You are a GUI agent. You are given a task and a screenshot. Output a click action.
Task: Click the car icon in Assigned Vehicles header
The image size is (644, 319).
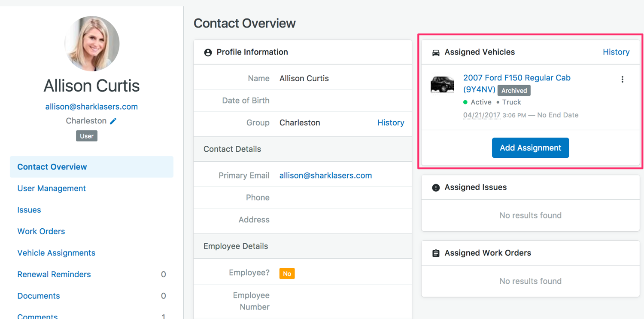(436, 52)
